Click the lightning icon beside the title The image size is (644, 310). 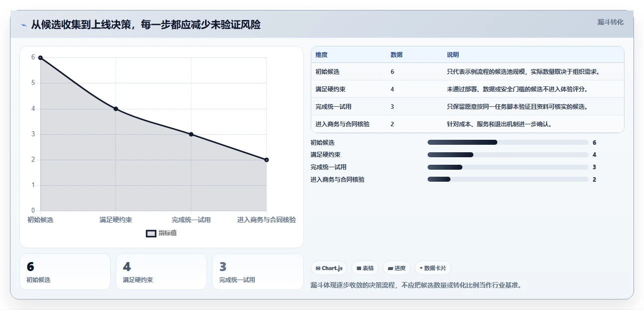coord(23,25)
